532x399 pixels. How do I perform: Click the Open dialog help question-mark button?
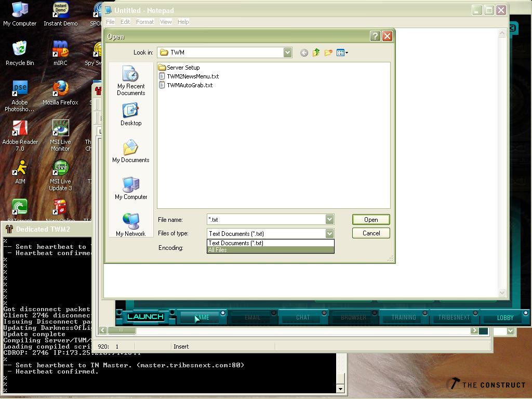coord(375,36)
